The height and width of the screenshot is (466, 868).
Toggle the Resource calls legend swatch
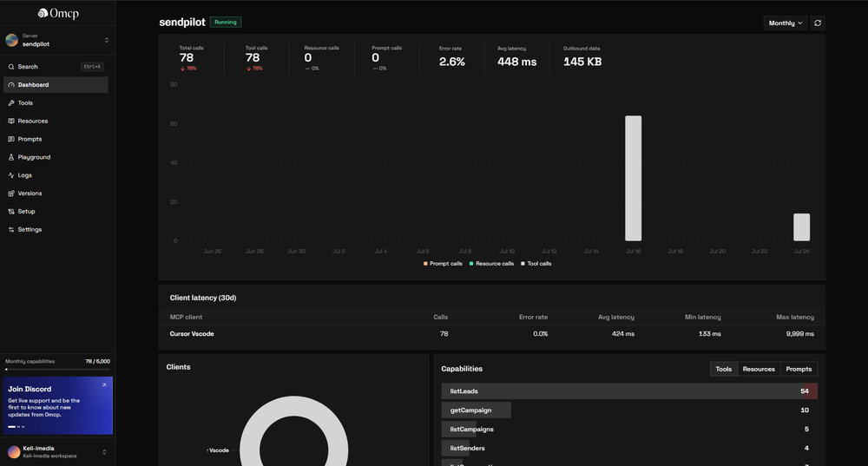point(471,264)
